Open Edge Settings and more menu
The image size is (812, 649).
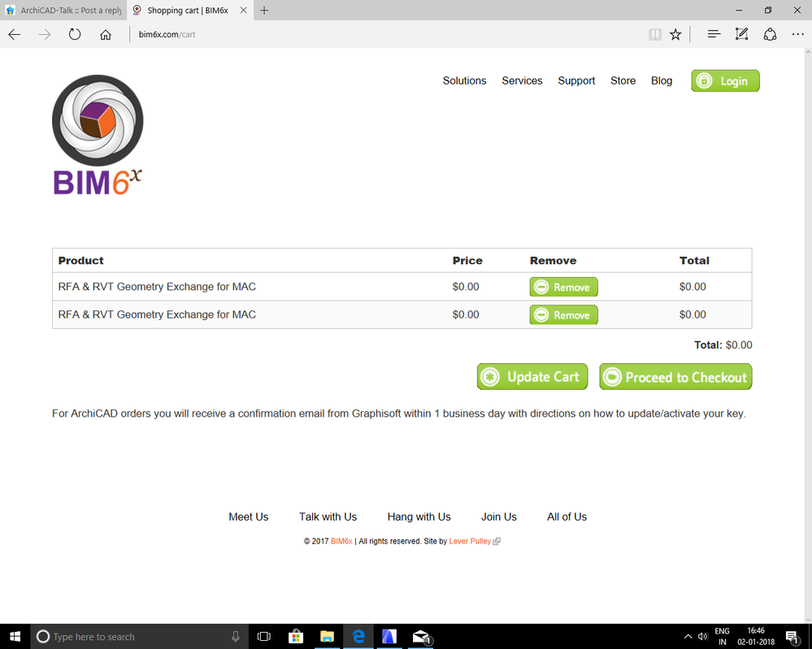797,34
